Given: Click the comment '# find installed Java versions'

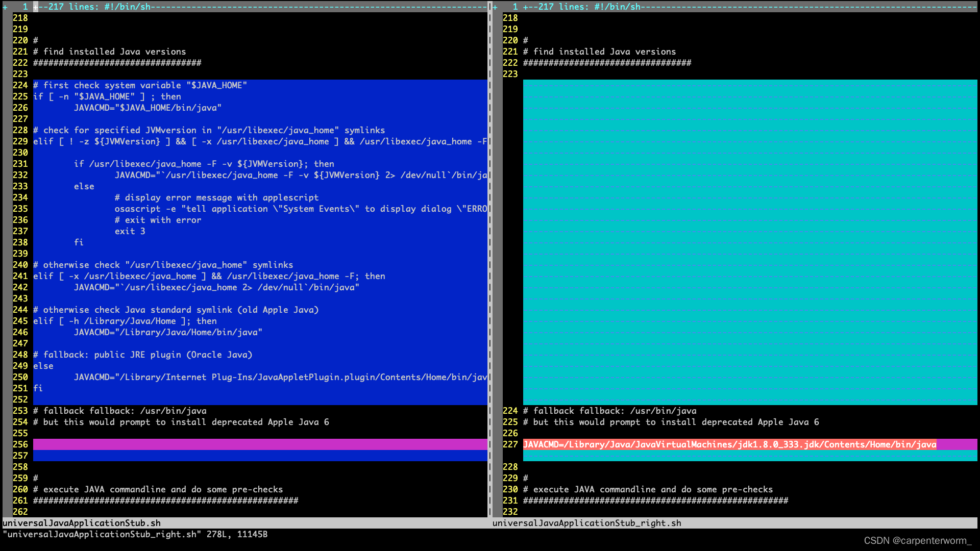Looking at the screenshot, I should [x=109, y=51].
